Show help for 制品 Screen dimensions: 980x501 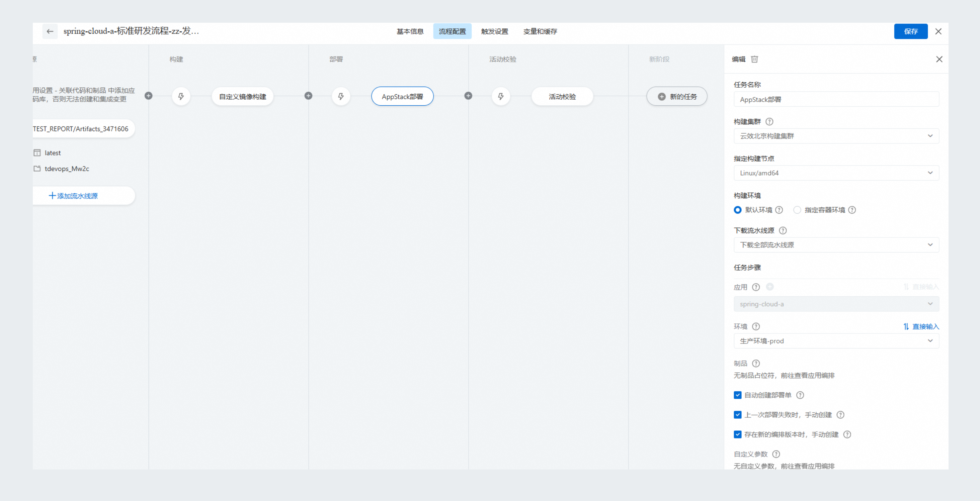[x=756, y=364]
